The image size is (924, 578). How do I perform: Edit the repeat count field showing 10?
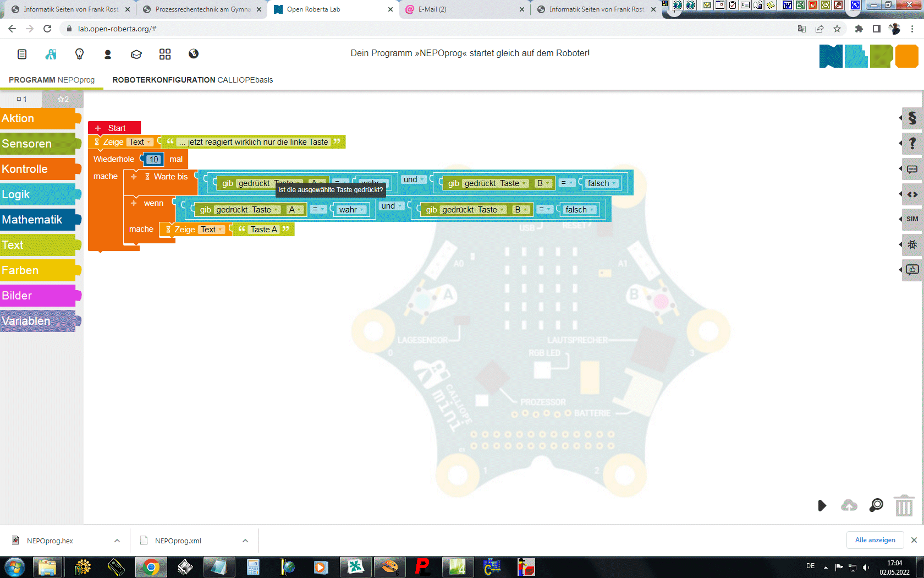[153, 160]
